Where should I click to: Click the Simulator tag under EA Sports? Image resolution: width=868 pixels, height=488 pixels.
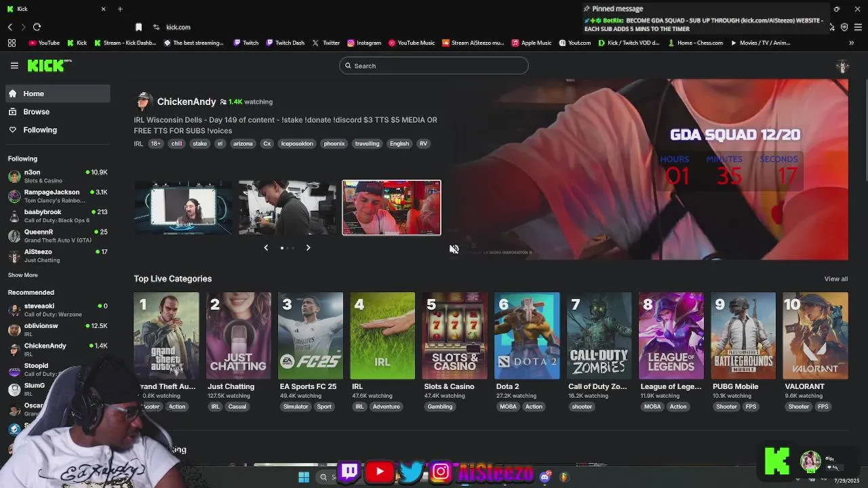click(x=296, y=407)
